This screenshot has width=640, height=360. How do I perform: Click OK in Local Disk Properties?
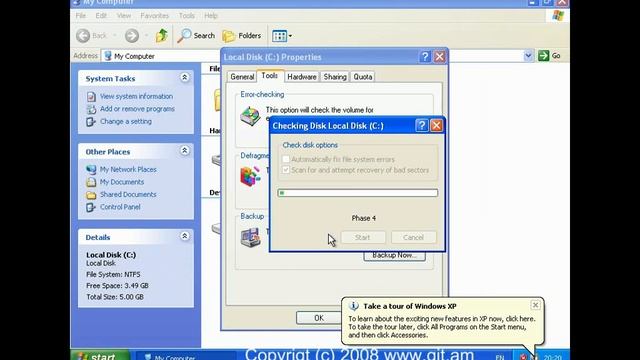(x=319, y=318)
